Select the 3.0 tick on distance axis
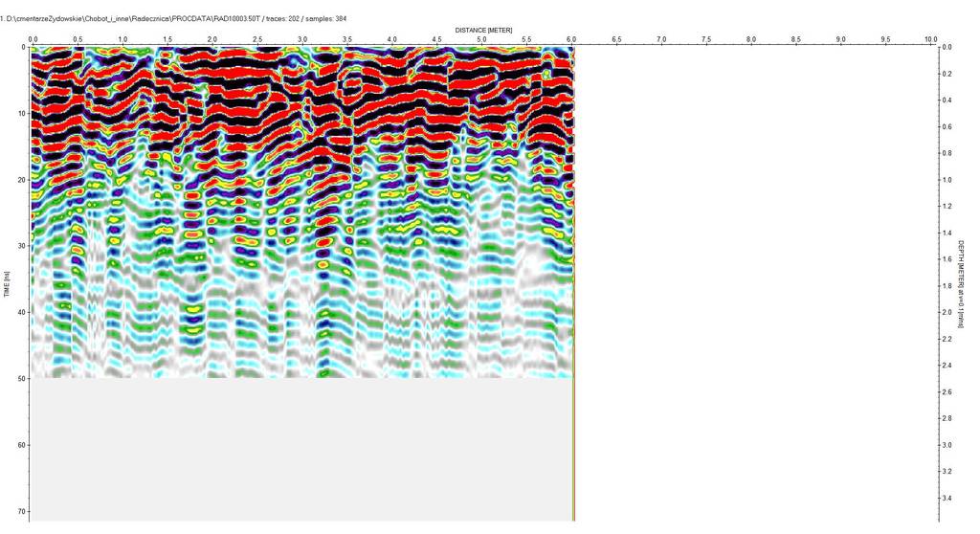This screenshot has height=534, width=980. coord(302,40)
